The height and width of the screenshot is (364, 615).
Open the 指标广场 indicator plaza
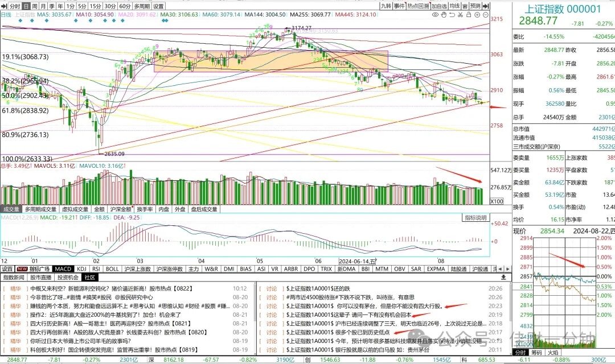pos(34,269)
